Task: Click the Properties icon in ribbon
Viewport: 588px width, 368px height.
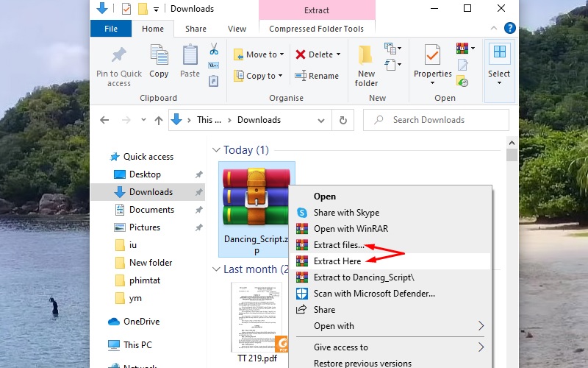Action: click(432, 54)
